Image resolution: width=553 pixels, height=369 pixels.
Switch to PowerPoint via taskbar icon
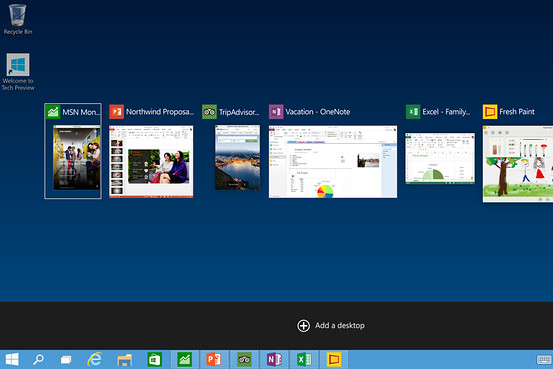[x=214, y=359]
